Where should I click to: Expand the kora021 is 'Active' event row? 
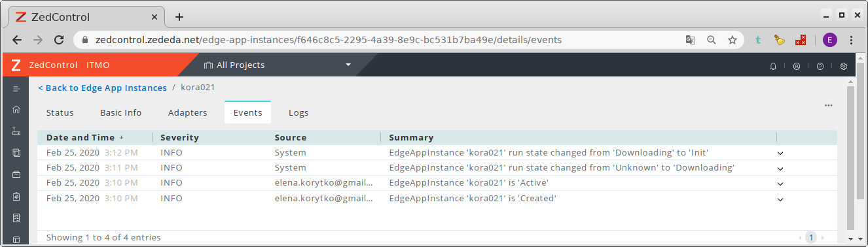tap(780, 184)
